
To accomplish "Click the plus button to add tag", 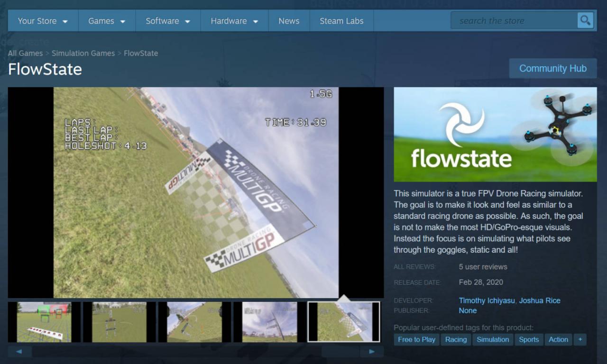I will [579, 339].
